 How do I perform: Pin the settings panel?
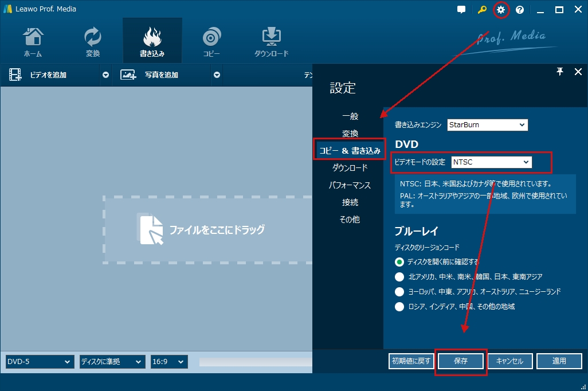pyautogui.click(x=560, y=71)
